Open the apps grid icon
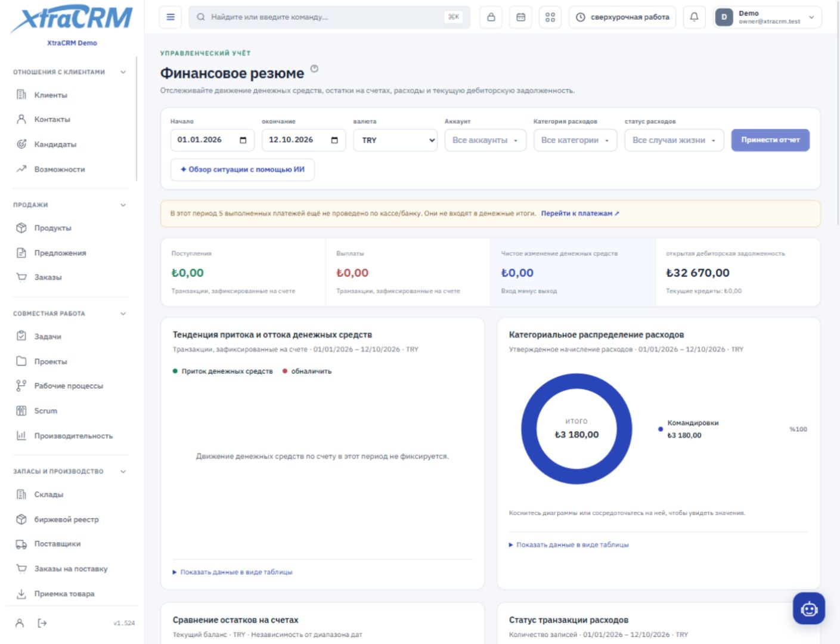 [550, 17]
